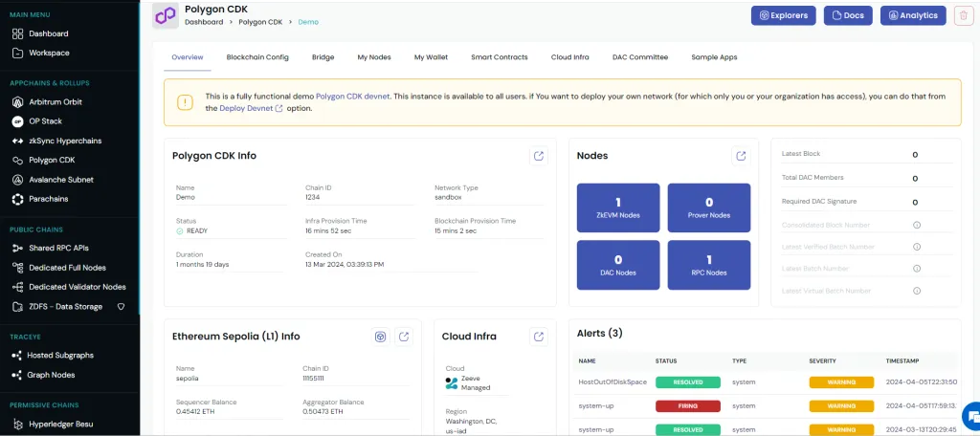Viewport: 980px width, 436px height.
Task: Click the Analytics button
Action: [913, 15]
